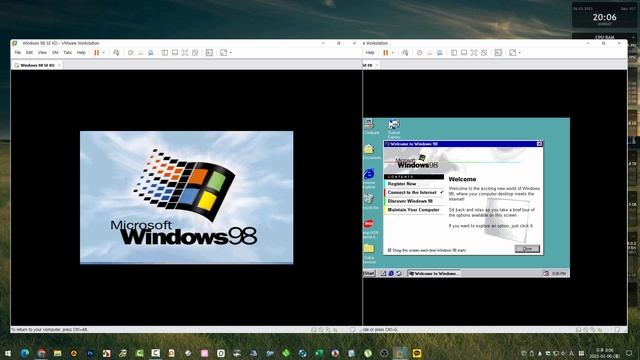Expand stretch guest dropdown in left window
This screenshot has width=640, height=360.
tap(231, 53)
